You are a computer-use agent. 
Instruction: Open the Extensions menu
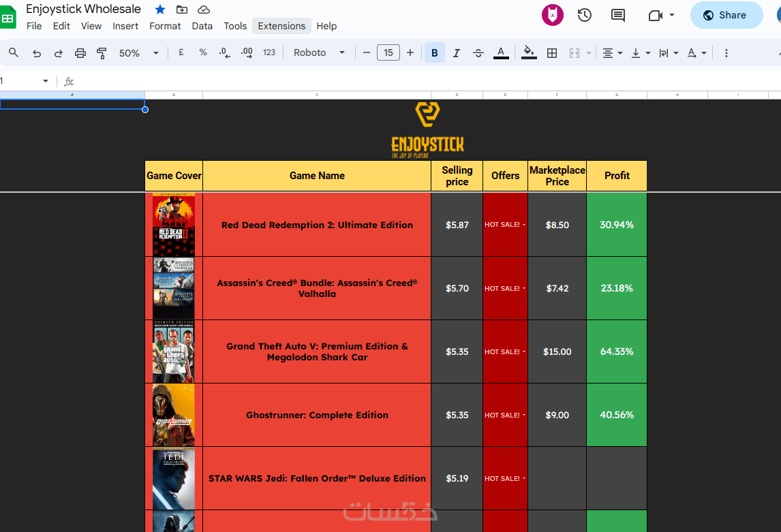click(281, 26)
